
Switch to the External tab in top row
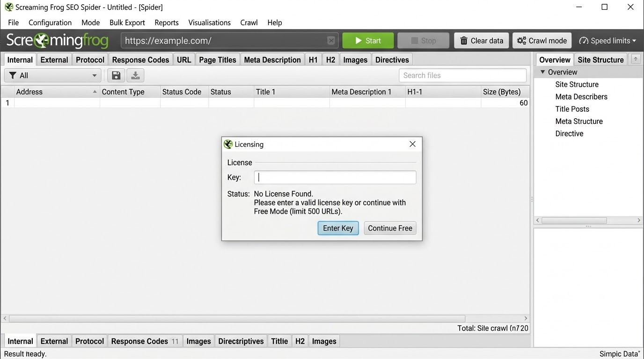tap(54, 59)
